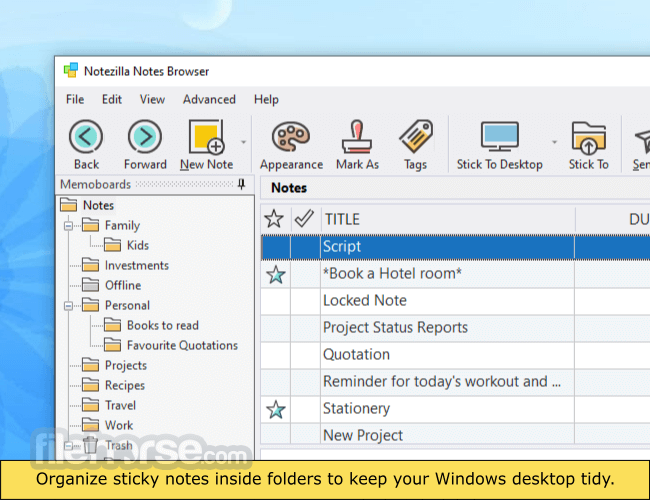
Task: Click the Kids folder icon
Action: pyautogui.click(x=112, y=245)
